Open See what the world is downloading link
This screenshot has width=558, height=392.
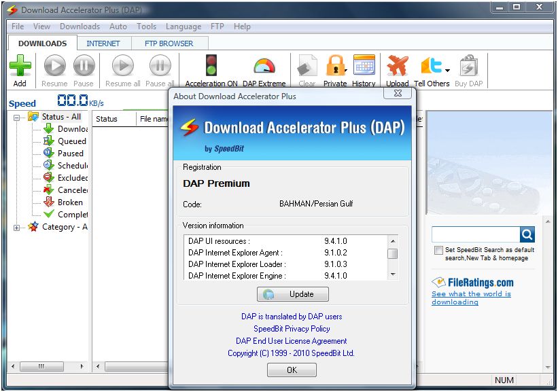coord(471,298)
